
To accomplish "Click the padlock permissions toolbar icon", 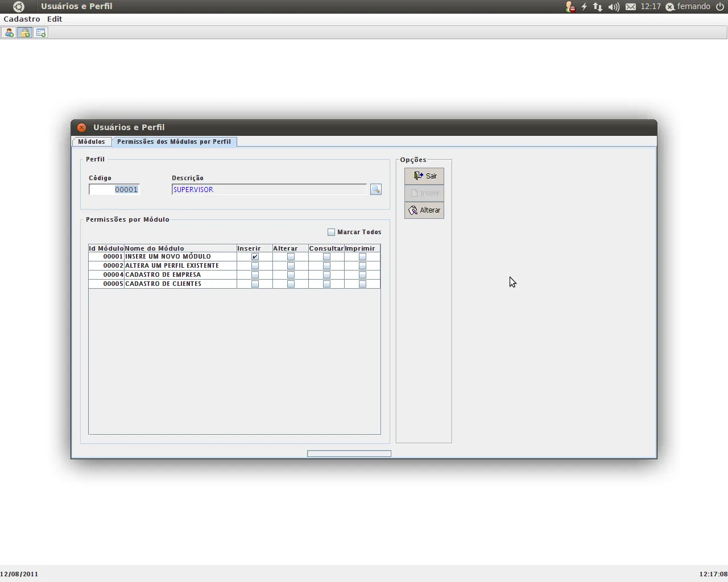I will (24, 33).
